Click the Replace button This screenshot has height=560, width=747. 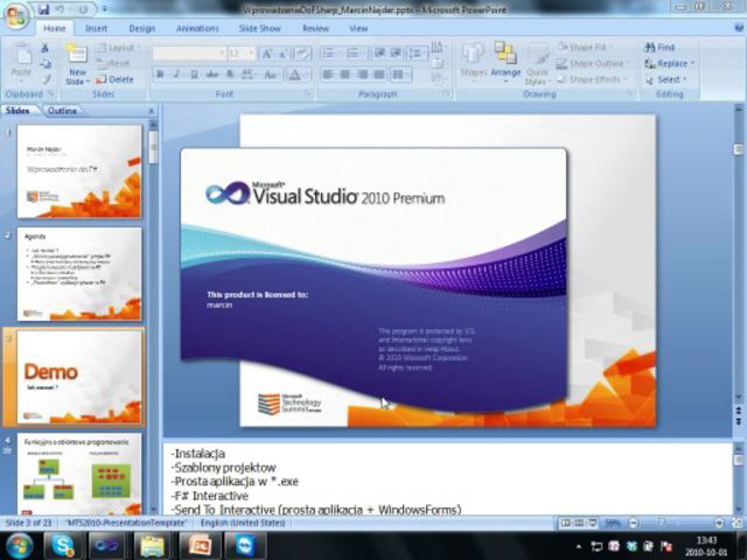pos(669,63)
